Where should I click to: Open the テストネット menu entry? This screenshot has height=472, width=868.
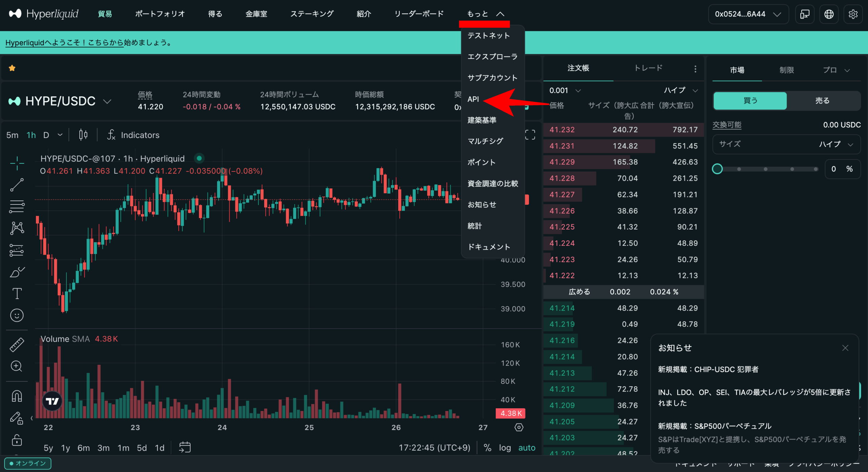[489, 36]
